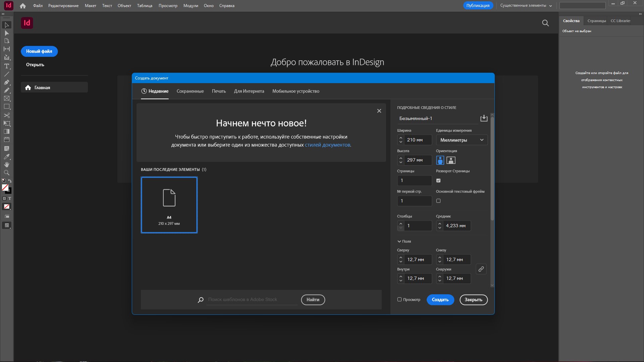Select the Gradient Feather tool

click(7, 139)
